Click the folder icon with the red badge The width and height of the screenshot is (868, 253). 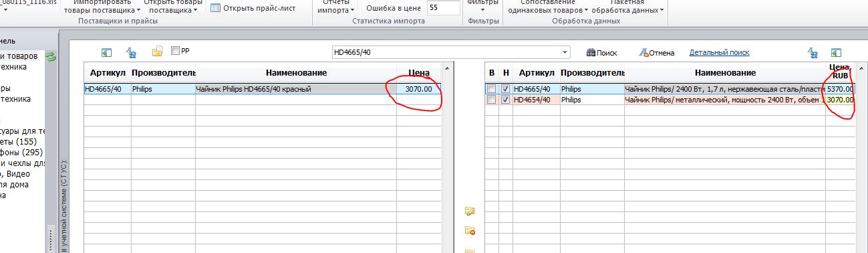coord(470,231)
